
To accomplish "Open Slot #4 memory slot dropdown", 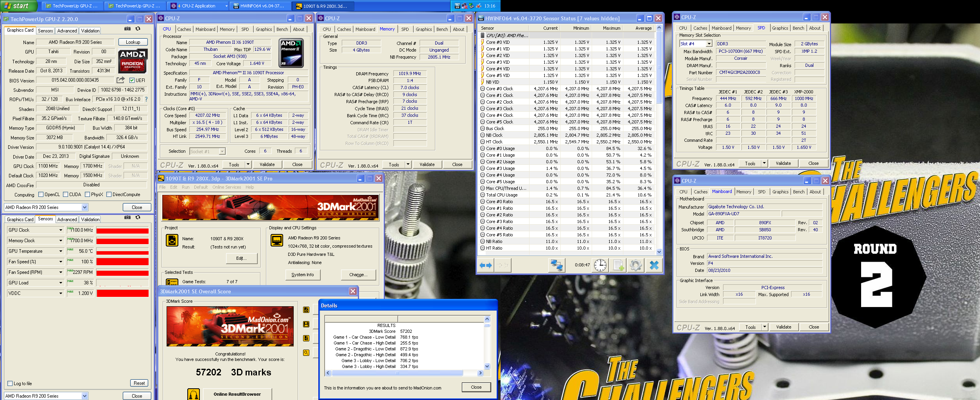I will (710, 44).
